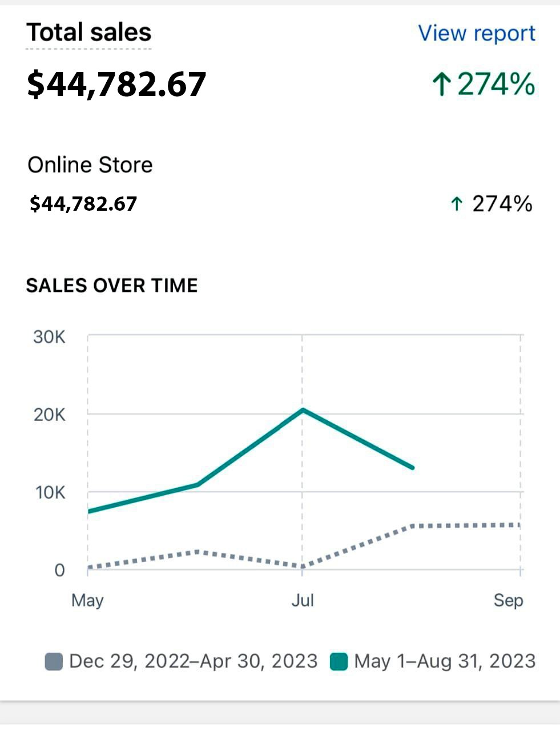Click the teal line peak at July

point(303,409)
